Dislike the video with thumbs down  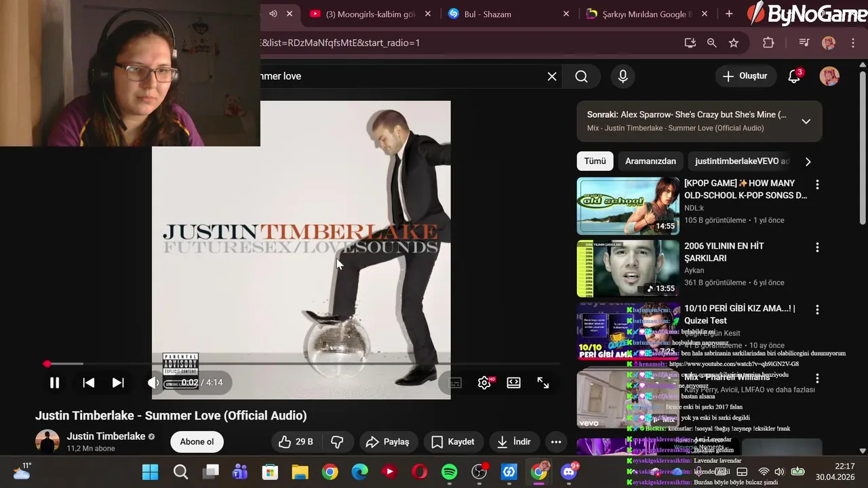tap(337, 442)
